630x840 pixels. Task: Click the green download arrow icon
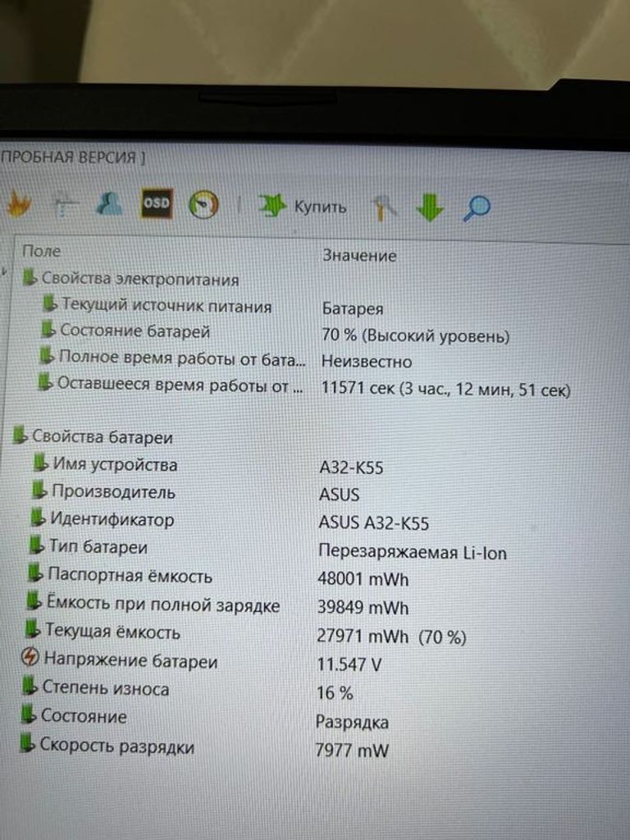(430, 208)
